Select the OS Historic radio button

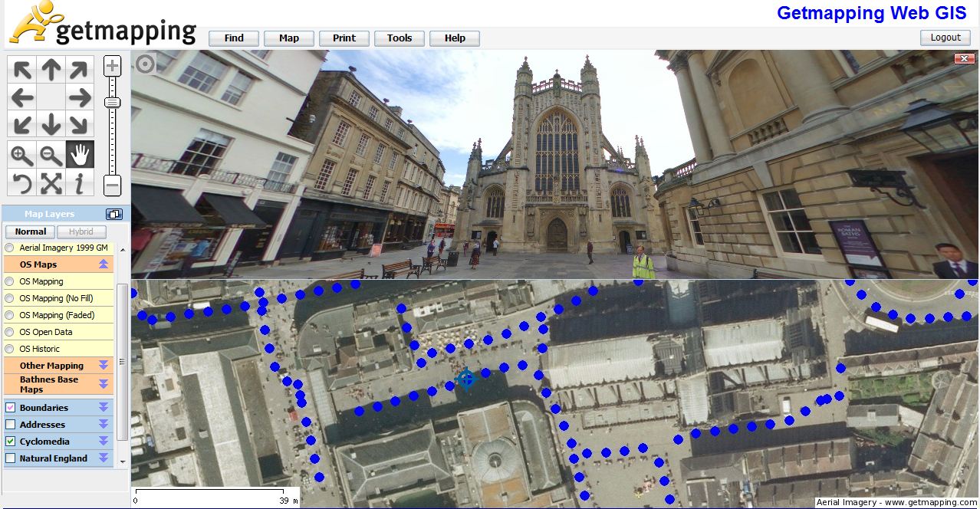click(x=9, y=349)
